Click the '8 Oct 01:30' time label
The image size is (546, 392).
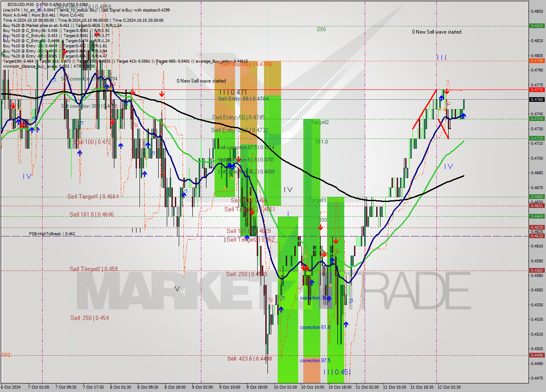(x=121, y=387)
